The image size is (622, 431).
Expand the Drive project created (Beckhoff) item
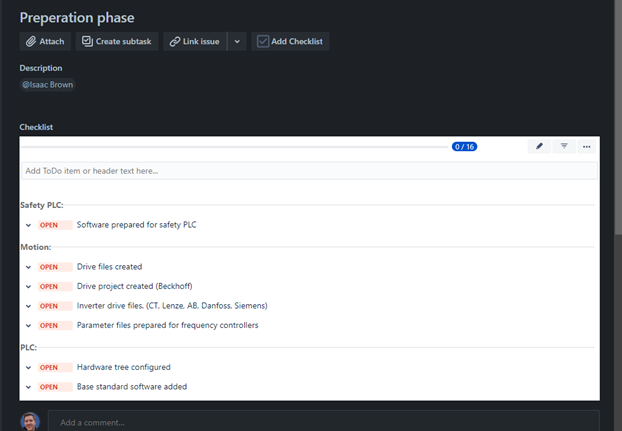28,287
